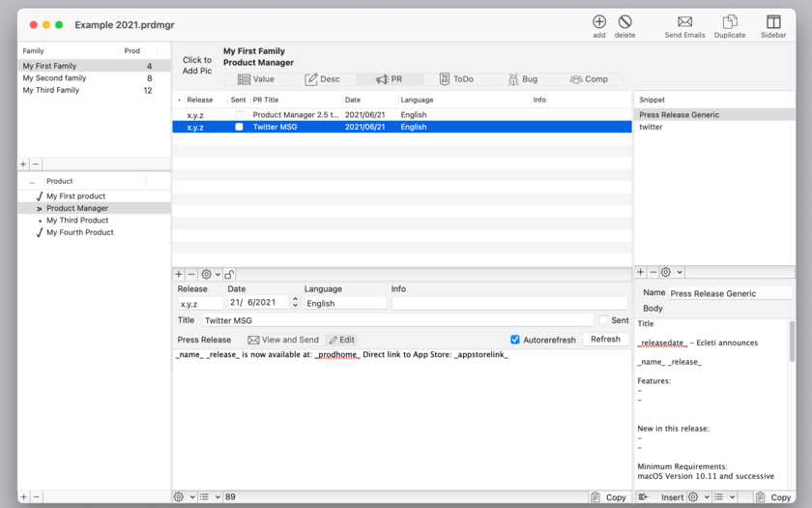
Task: Click the Refresh button
Action: (605, 339)
